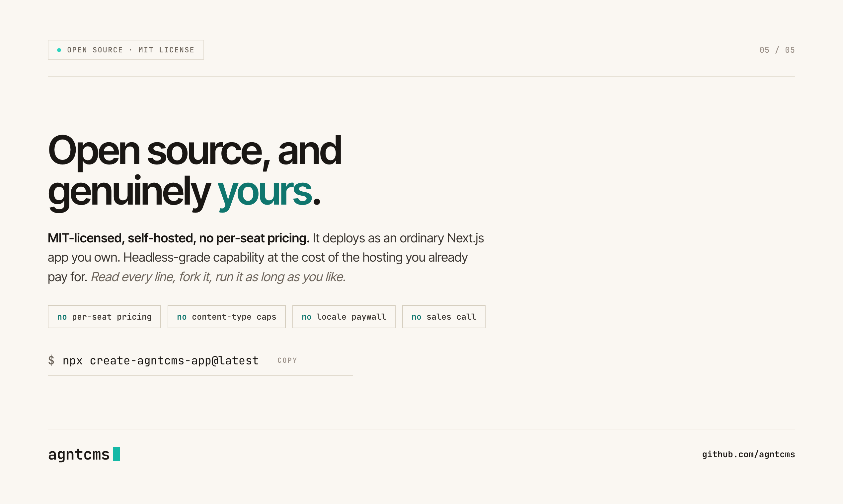Viewport: 843px width, 504px height.
Task: Click the teal cursor block after agntcms
Action: 116,454
